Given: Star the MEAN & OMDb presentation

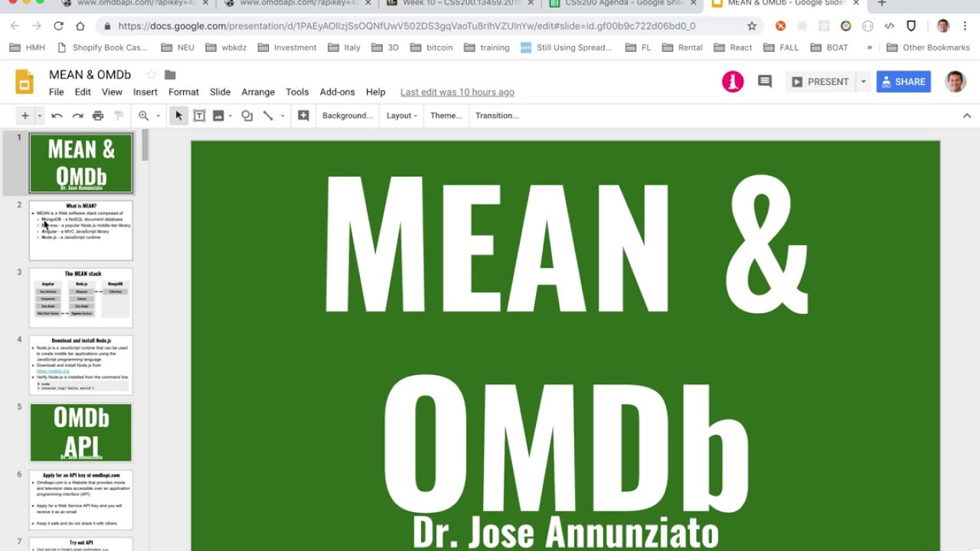Looking at the screenshot, I should tap(151, 75).
